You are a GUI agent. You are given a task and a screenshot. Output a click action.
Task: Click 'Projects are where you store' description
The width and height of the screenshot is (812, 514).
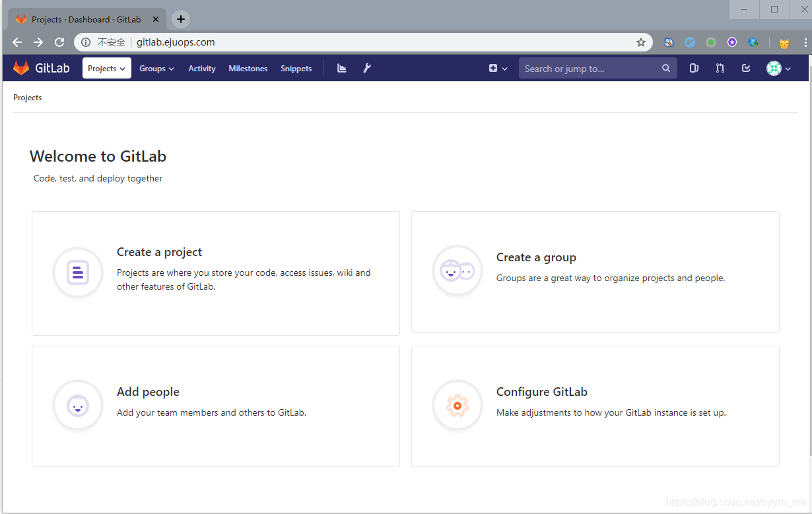point(244,280)
